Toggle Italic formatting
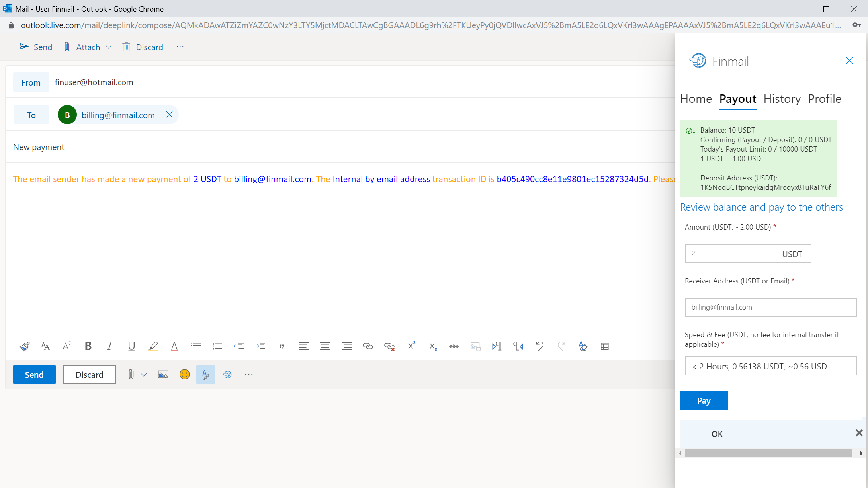 pos(110,346)
